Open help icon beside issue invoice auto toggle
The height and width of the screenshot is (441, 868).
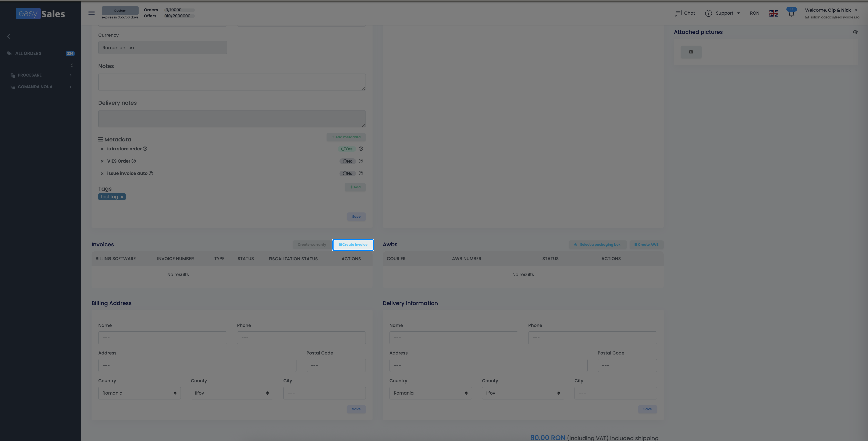coord(360,173)
